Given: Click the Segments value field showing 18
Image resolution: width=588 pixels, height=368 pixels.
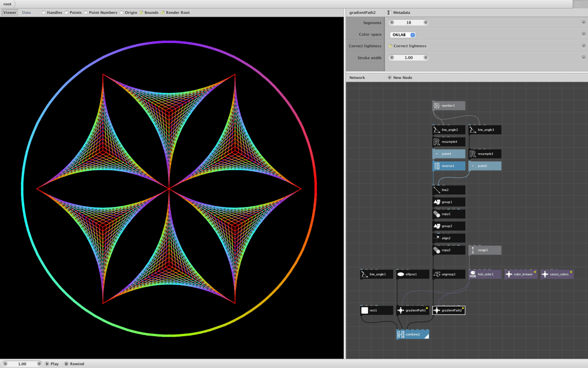Looking at the screenshot, I should coord(409,22).
